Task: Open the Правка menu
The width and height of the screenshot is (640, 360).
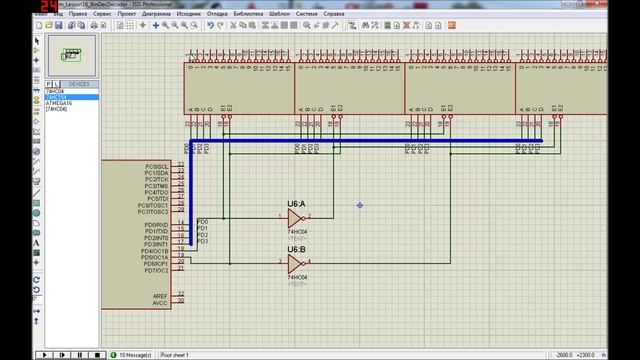Action: tap(78, 14)
